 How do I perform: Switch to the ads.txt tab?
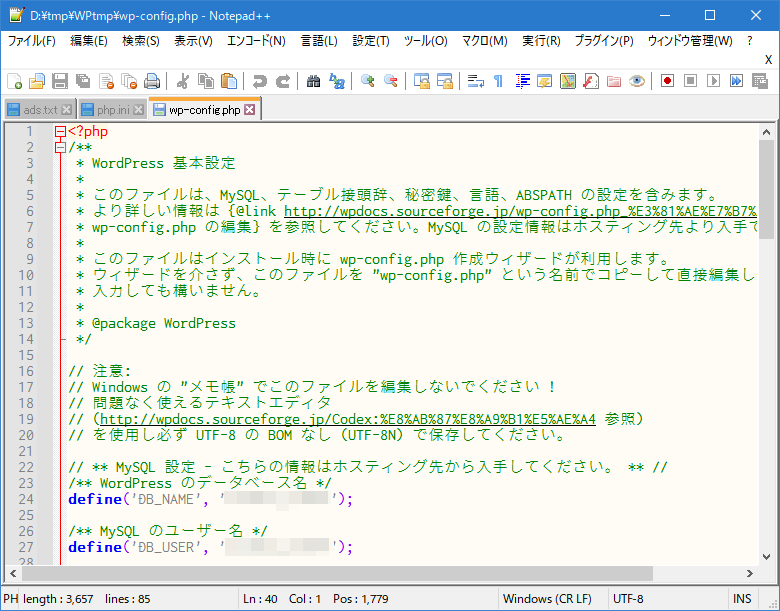[x=40, y=110]
